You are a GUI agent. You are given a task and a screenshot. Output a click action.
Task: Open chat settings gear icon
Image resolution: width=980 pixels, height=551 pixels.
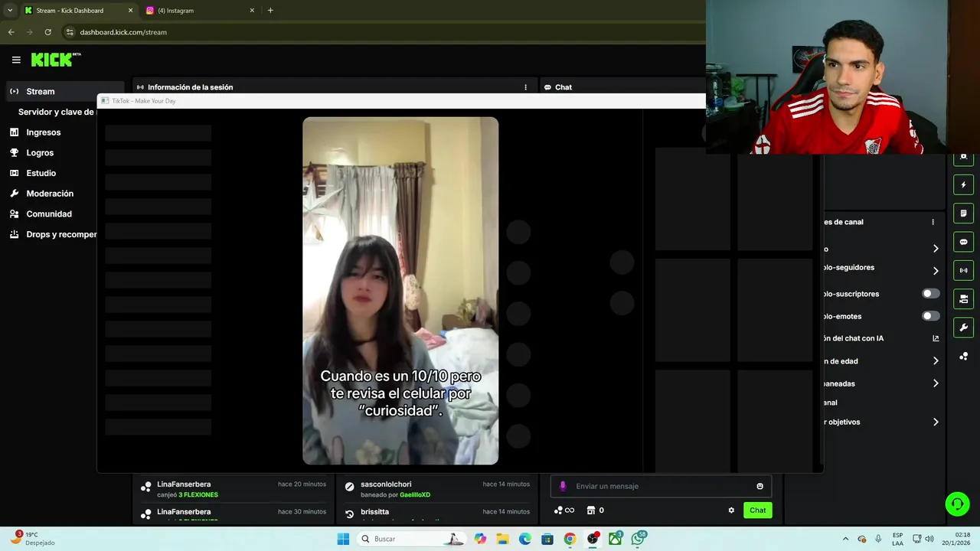tap(731, 510)
